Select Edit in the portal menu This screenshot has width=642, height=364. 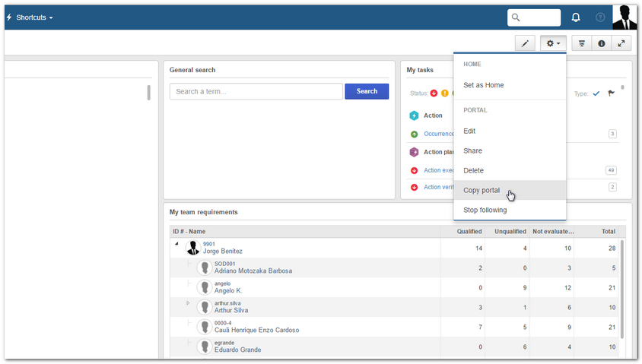pyautogui.click(x=510, y=131)
